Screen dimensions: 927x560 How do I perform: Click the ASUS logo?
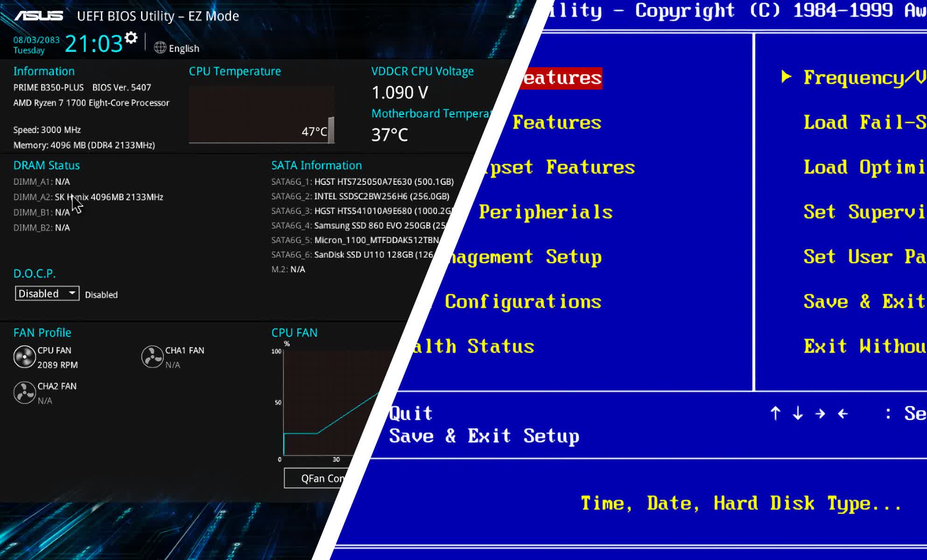pyautogui.click(x=39, y=16)
